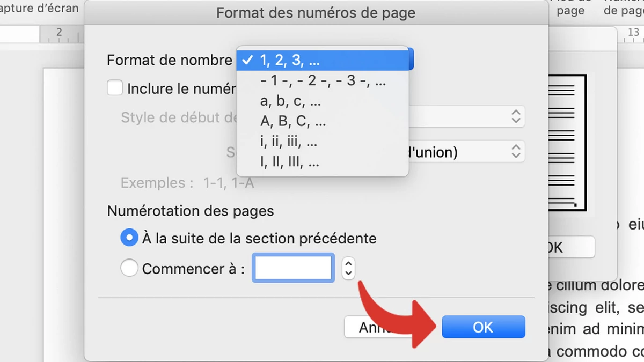Select "À la suite de la section précédente"
Viewport: 644px width, 362px height.
point(129,238)
